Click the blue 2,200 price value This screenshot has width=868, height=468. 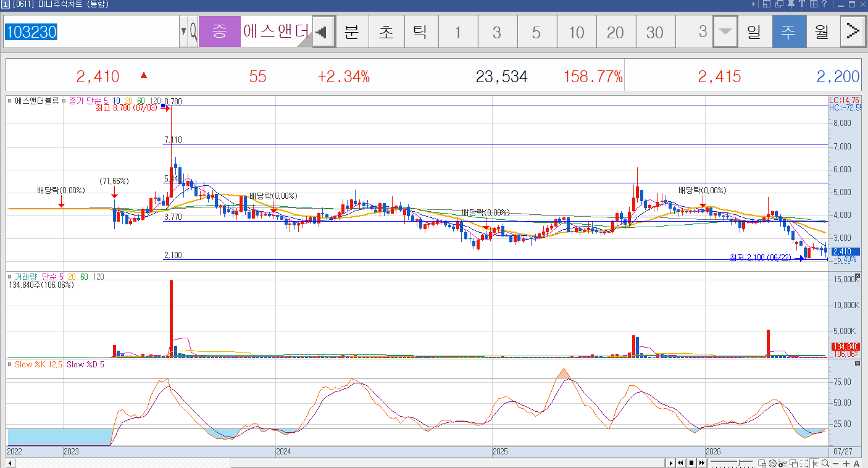(x=838, y=77)
